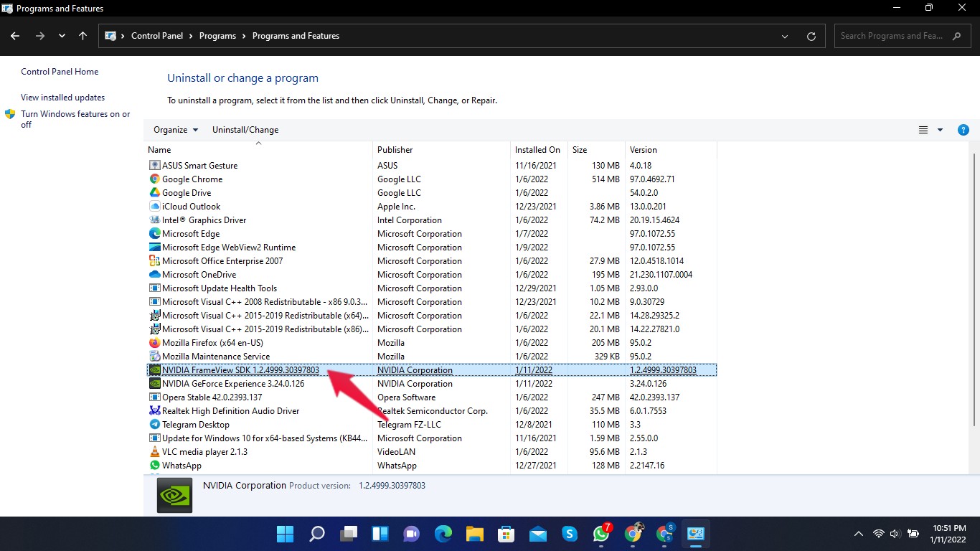Click the iCloud Outlook program icon
Screen dimensions: 980x551
coord(154,207)
